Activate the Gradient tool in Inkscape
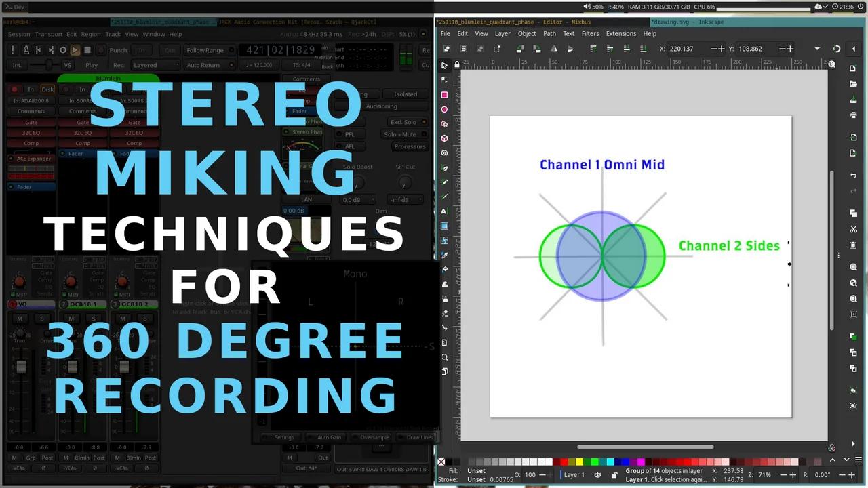This screenshot has height=488, width=868. (x=444, y=226)
